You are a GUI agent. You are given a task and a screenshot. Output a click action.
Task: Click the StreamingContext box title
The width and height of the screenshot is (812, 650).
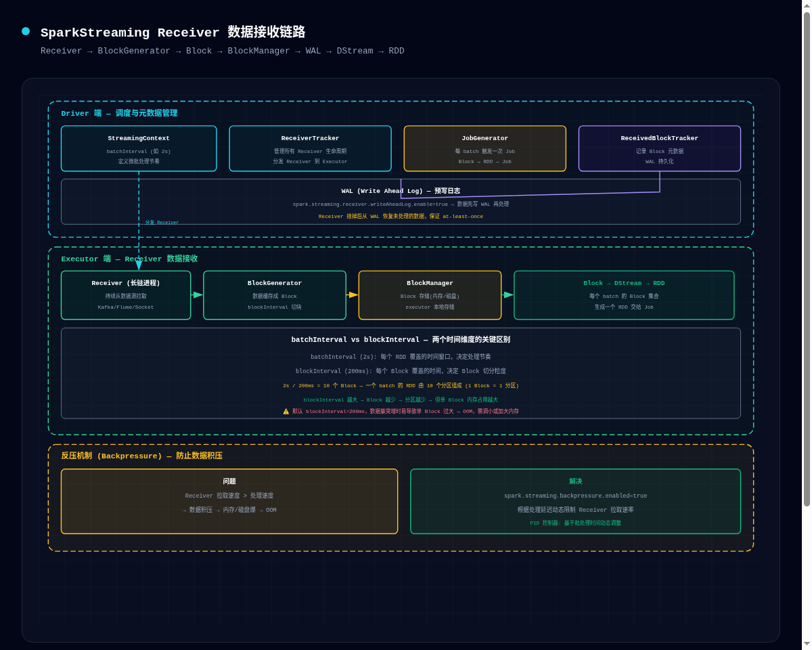pyautogui.click(x=139, y=138)
